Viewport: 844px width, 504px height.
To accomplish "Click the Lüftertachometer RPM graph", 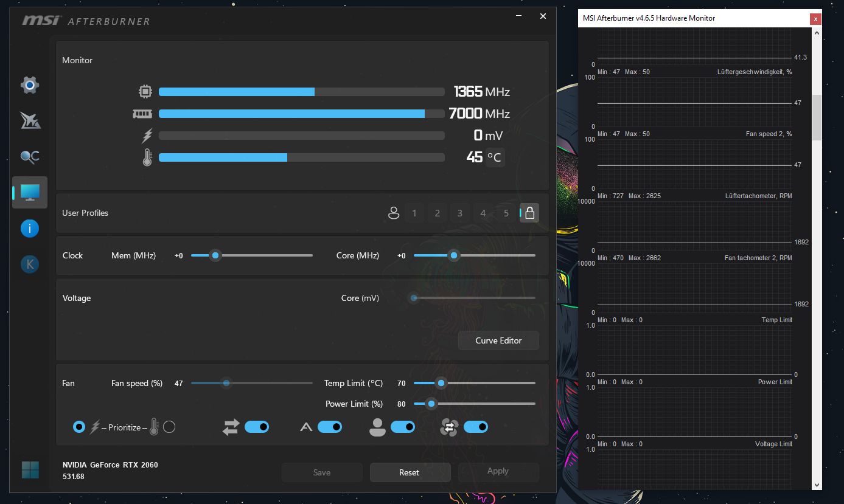I will click(695, 226).
